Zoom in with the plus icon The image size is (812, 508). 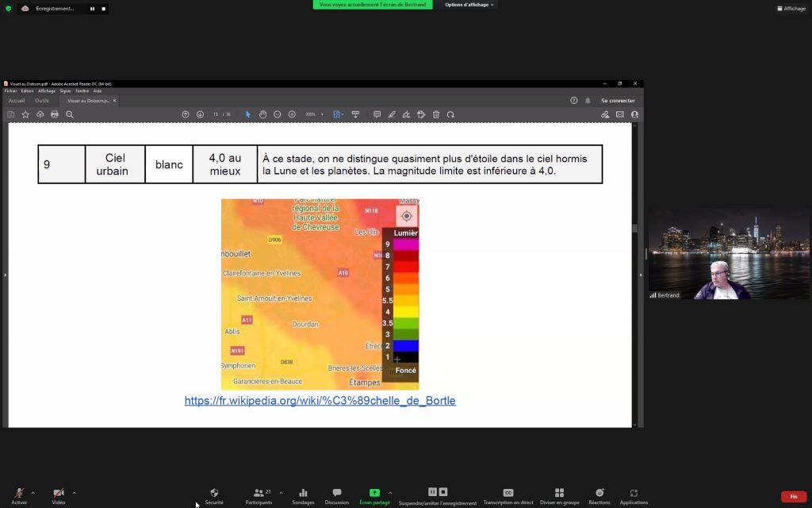[292, 114]
